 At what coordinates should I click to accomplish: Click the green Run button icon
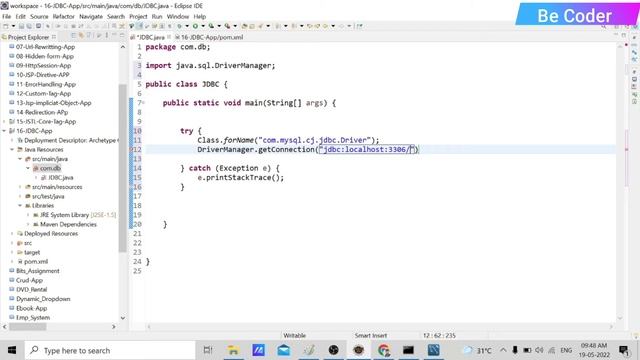195,26
